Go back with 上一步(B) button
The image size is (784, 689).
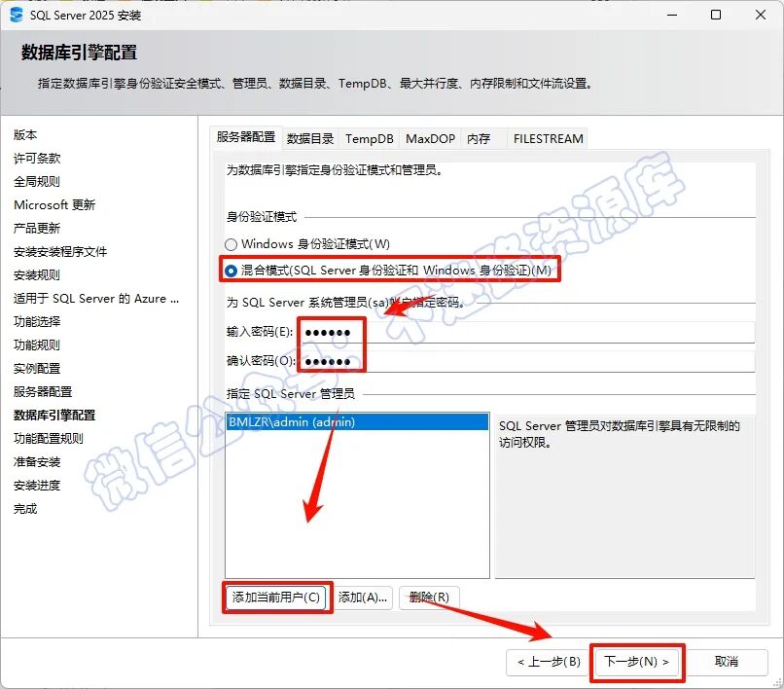549,662
